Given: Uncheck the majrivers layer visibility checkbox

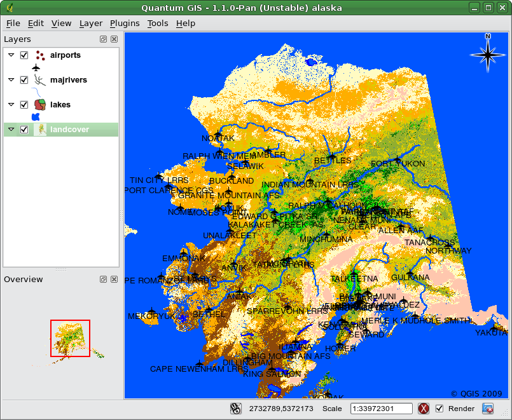Looking at the screenshot, I should [24, 80].
